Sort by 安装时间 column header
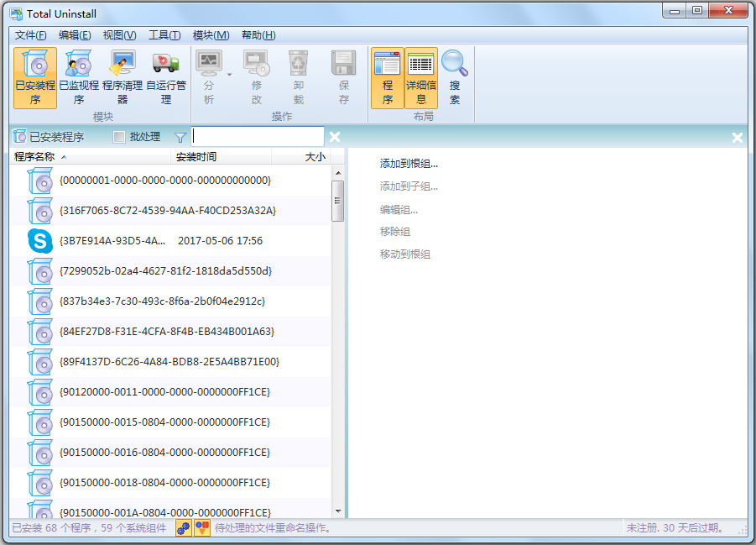Viewport: 756px width, 545px height. click(x=221, y=157)
